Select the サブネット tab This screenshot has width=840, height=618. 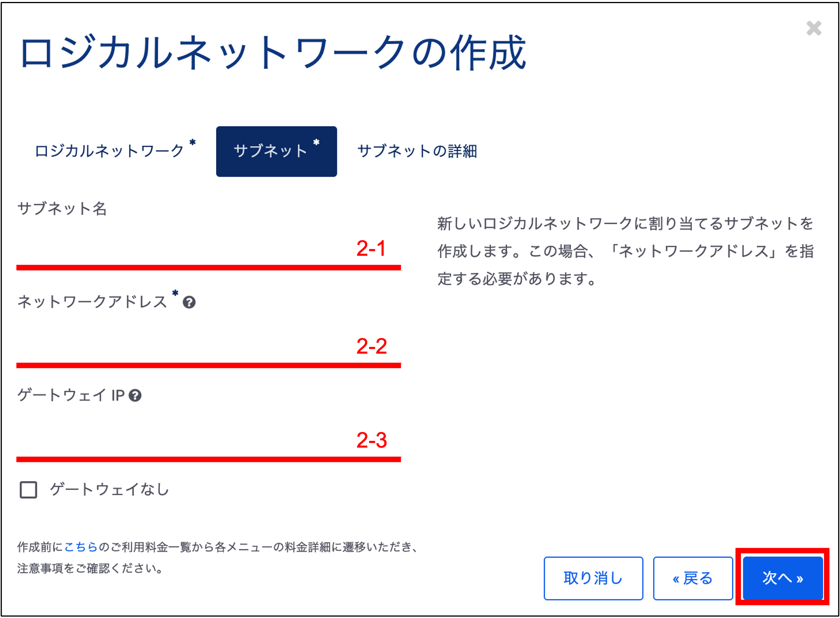click(x=276, y=151)
